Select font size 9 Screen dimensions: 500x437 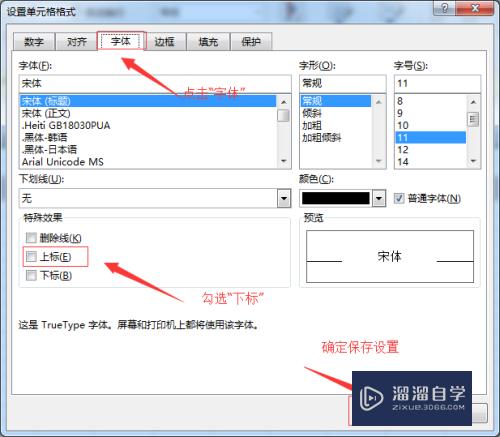[431, 113]
